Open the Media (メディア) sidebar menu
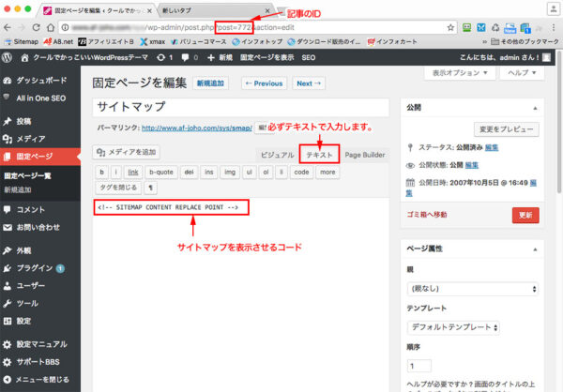Image resolution: width=563 pixels, height=392 pixels. pos(30,138)
